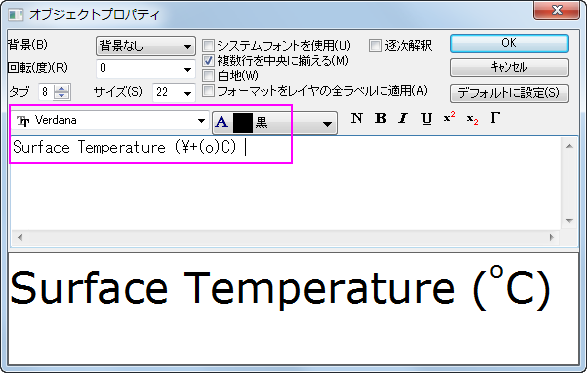Toggle underline formatting
The width and height of the screenshot is (587, 373).
tap(426, 118)
